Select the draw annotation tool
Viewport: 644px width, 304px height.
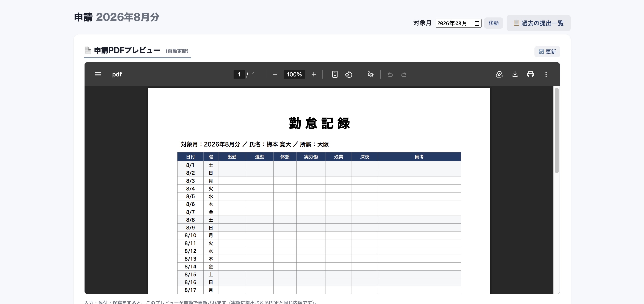tap(371, 74)
